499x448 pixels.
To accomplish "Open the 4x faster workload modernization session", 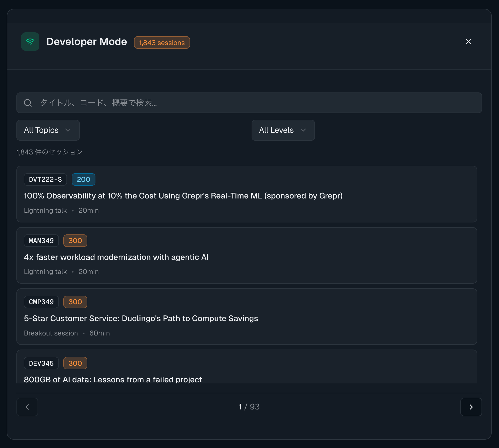I will tap(116, 257).
